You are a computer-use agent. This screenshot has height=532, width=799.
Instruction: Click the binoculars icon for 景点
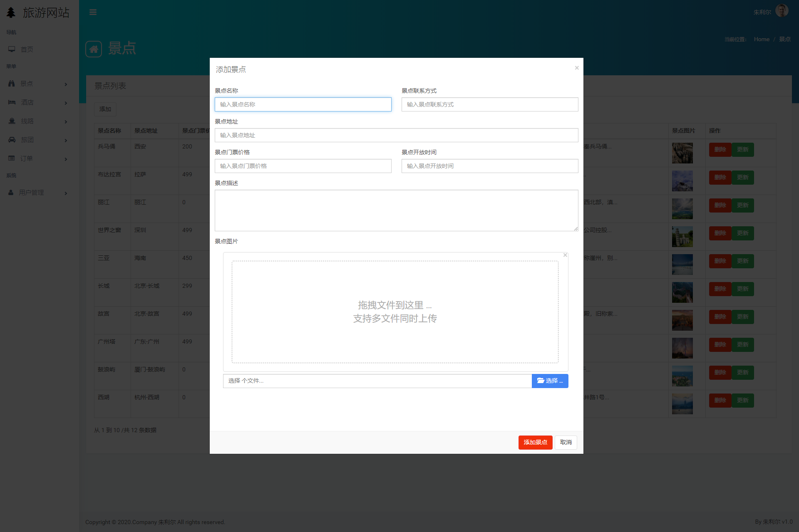tap(12, 84)
